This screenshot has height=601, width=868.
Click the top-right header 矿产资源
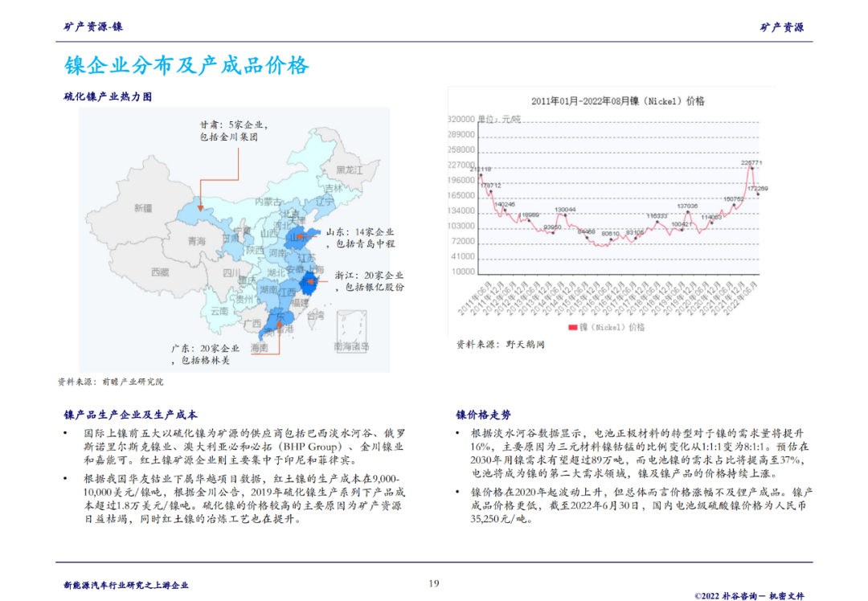(782, 27)
